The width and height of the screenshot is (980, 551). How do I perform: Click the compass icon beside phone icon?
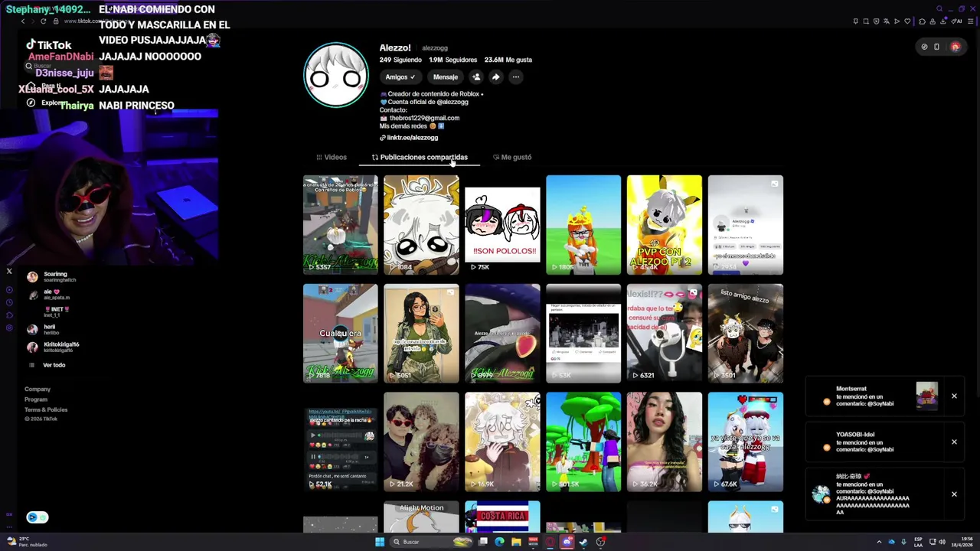click(924, 47)
